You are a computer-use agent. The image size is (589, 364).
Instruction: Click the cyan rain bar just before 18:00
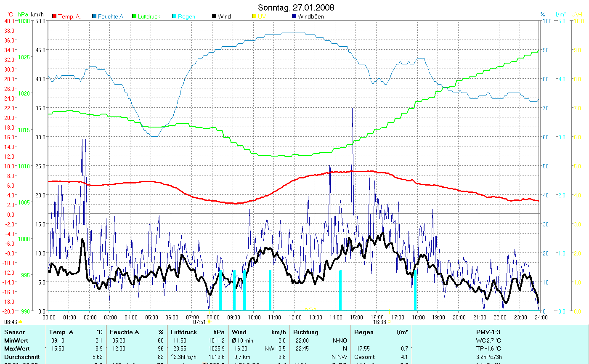point(415,290)
